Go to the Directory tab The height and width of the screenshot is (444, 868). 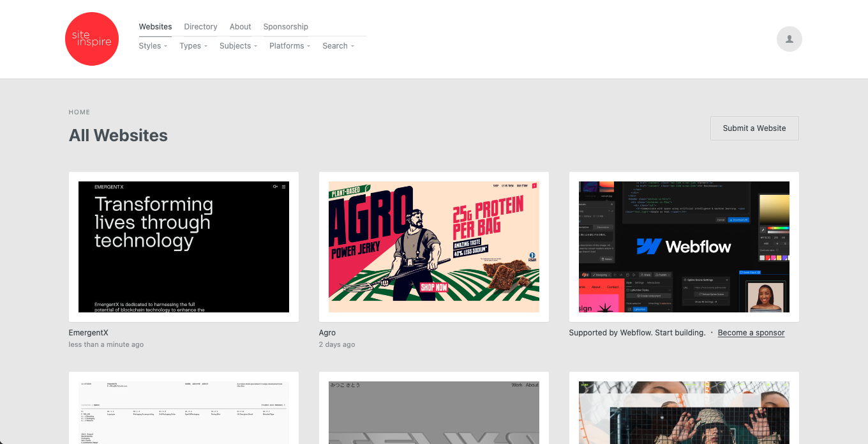pyautogui.click(x=200, y=27)
